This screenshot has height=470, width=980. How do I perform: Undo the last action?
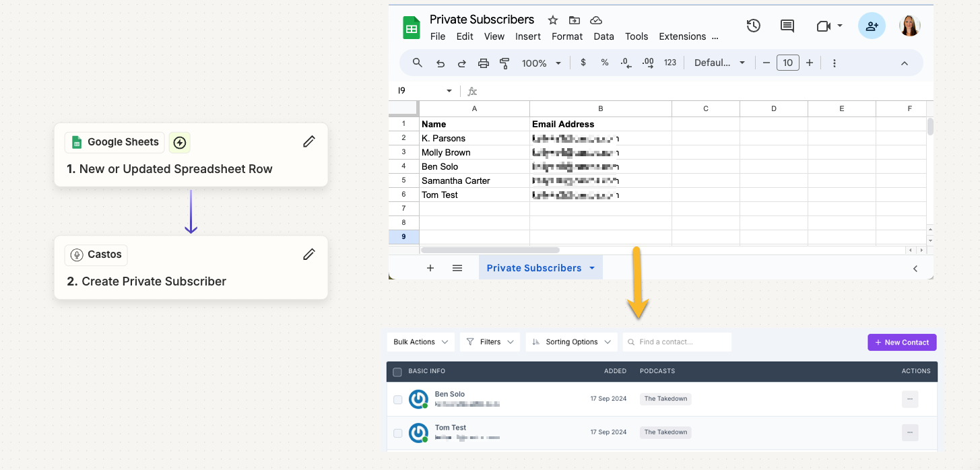(440, 63)
